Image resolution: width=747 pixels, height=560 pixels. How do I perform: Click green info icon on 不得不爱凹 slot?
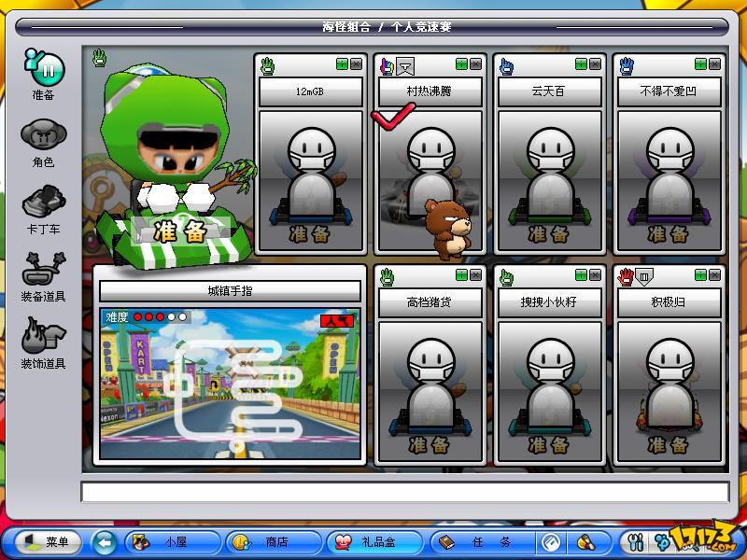701,64
